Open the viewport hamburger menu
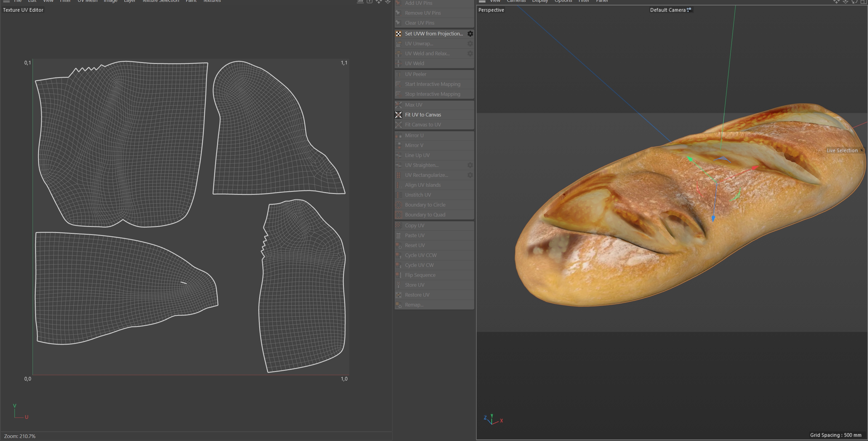The width and height of the screenshot is (868, 441). tap(482, 1)
